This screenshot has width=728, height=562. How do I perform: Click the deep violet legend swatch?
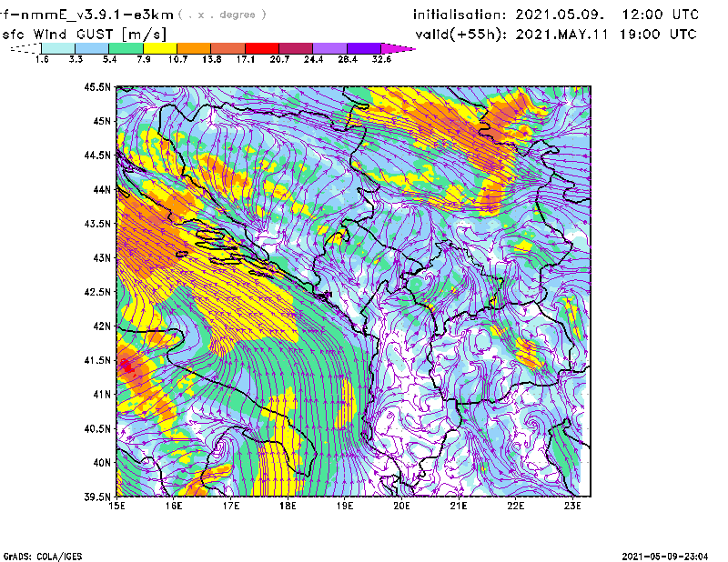(364, 48)
